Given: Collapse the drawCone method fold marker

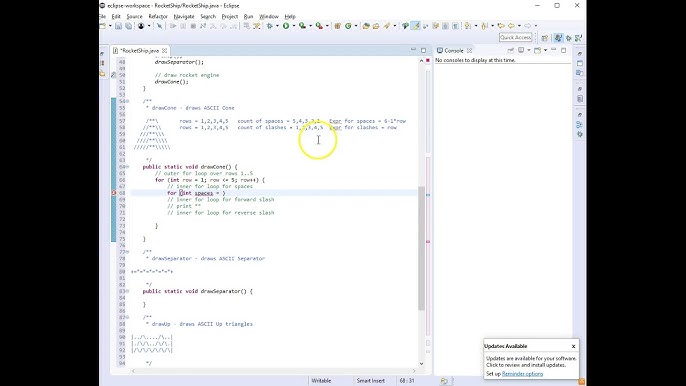Looking at the screenshot, I should click(x=127, y=167).
